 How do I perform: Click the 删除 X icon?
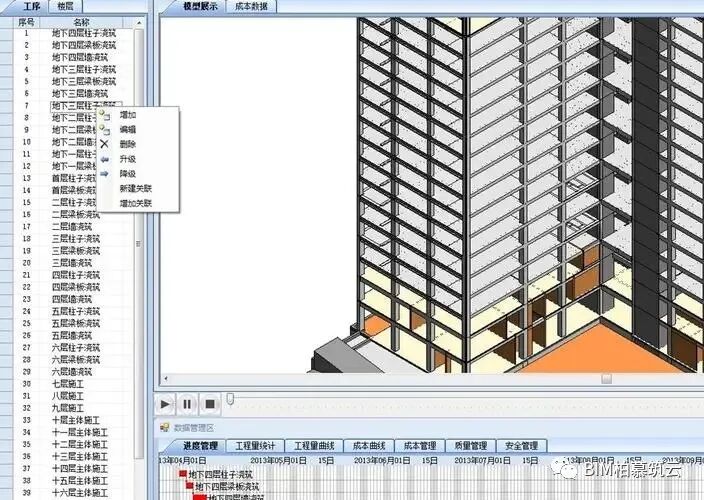tap(104, 144)
